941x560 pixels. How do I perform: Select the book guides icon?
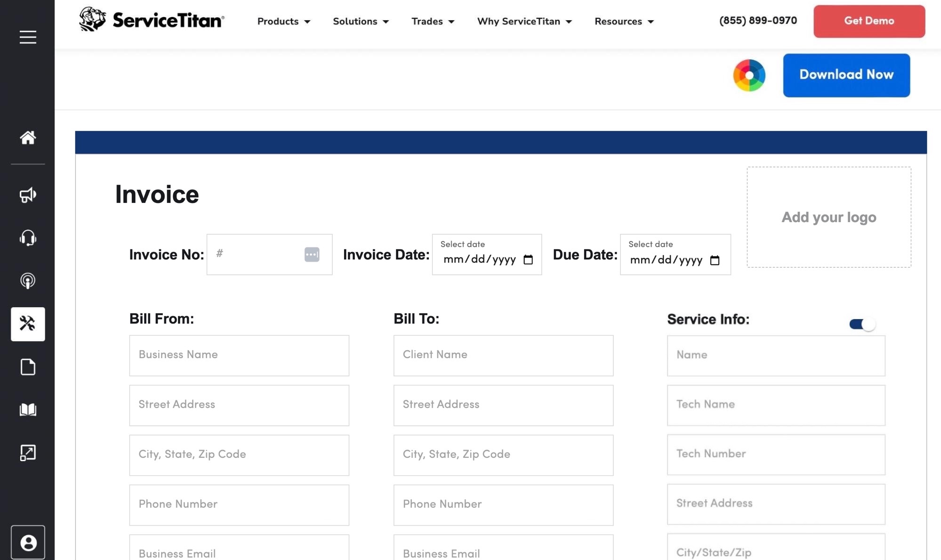pos(28,409)
